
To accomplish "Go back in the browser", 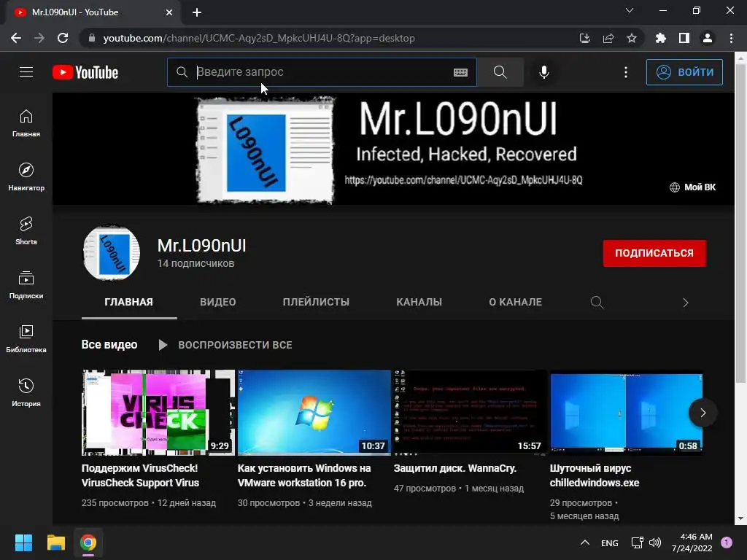I will click(x=16, y=38).
